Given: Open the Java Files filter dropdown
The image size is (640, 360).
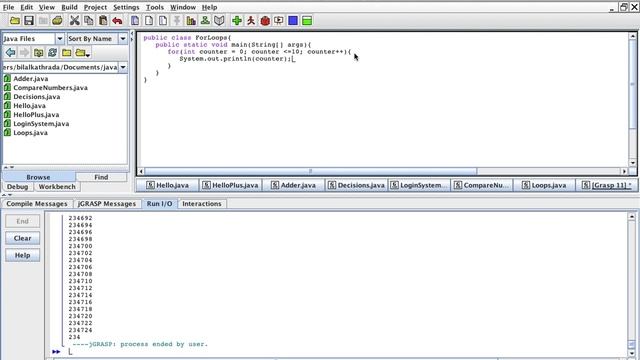Looking at the screenshot, I should tap(60, 38).
